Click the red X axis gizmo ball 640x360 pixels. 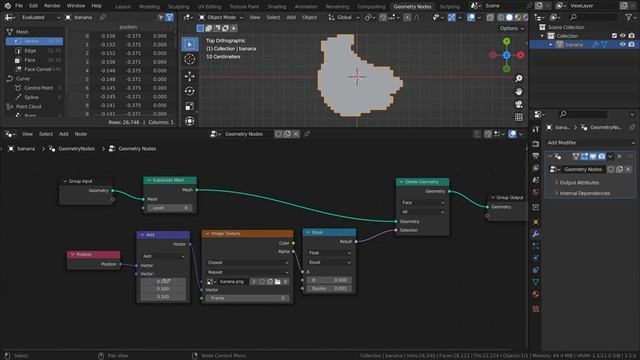[x=520, y=55]
